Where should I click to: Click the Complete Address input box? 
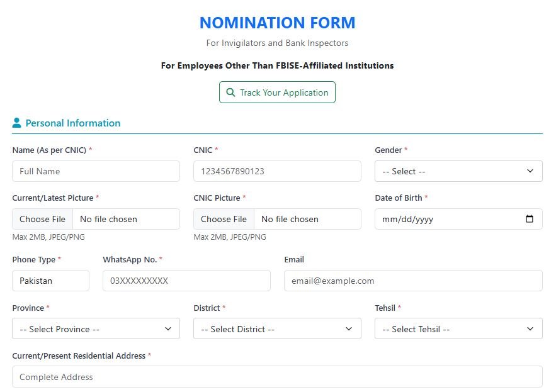pyautogui.click(x=277, y=377)
